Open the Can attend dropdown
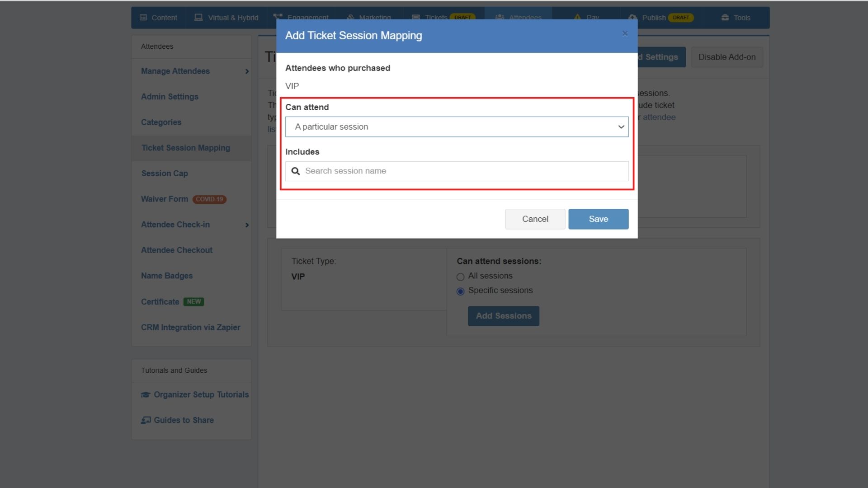 [457, 127]
